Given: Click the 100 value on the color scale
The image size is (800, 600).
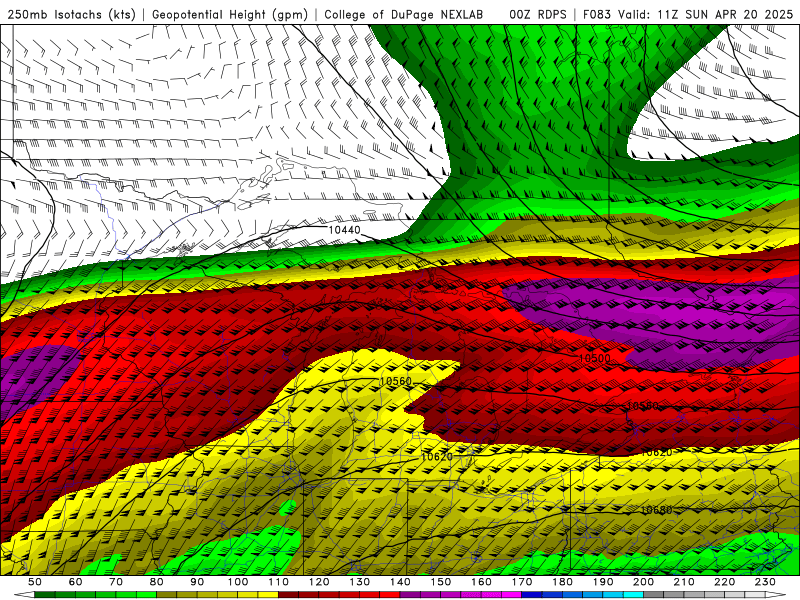Looking at the screenshot, I should [x=238, y=582].
